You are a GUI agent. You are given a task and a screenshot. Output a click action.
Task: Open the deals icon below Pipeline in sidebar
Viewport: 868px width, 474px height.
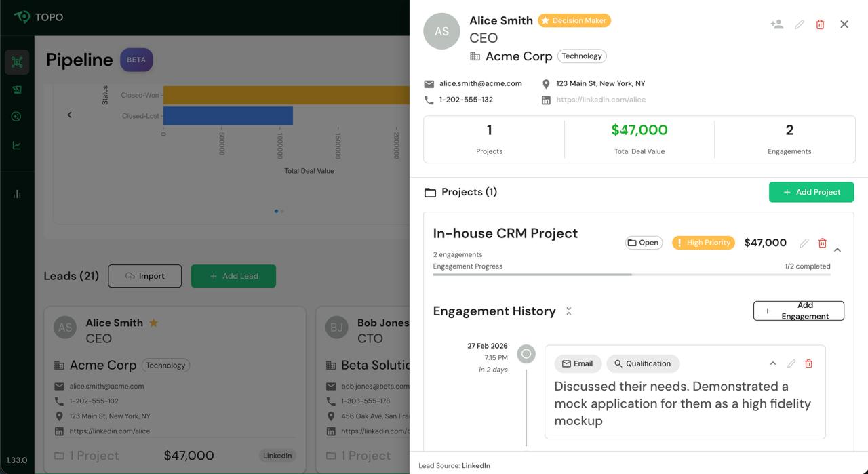click(x=17, y=89)
